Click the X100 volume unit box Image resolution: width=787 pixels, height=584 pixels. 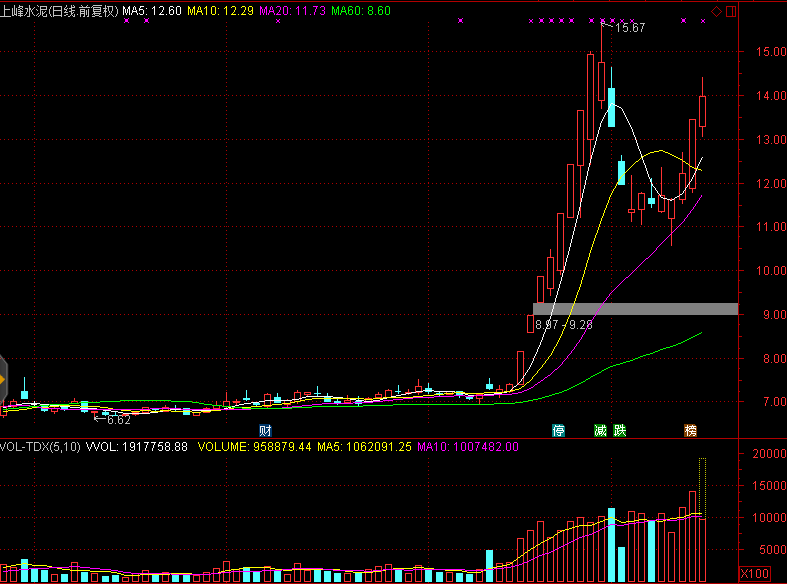(755, 574)
